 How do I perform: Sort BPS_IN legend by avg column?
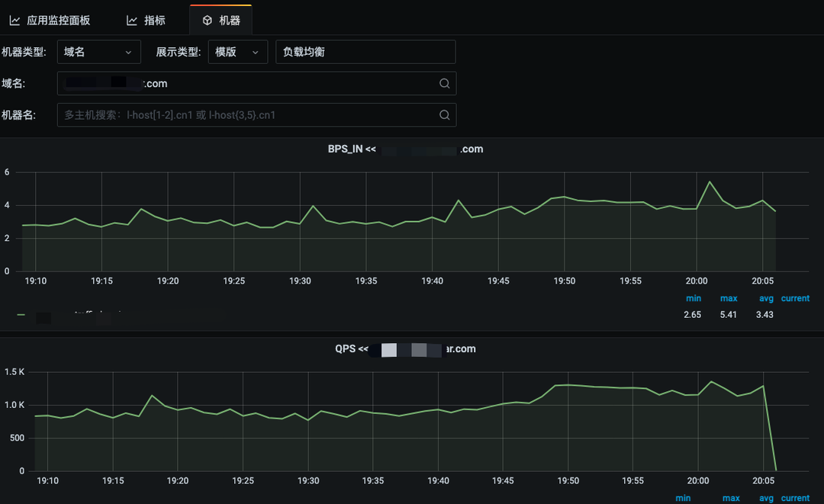(766, 298)
